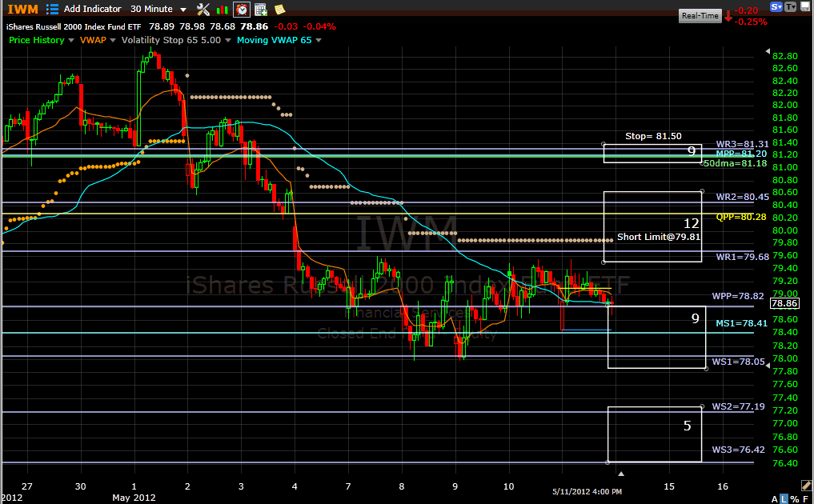Click the May 2012 date label
The width and height of the screenshot is (814, 504).
click(134, 498)
